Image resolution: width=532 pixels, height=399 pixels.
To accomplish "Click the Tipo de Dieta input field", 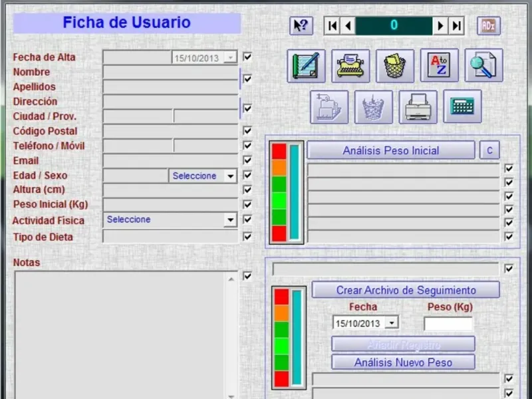I will [x=171, y=236].
